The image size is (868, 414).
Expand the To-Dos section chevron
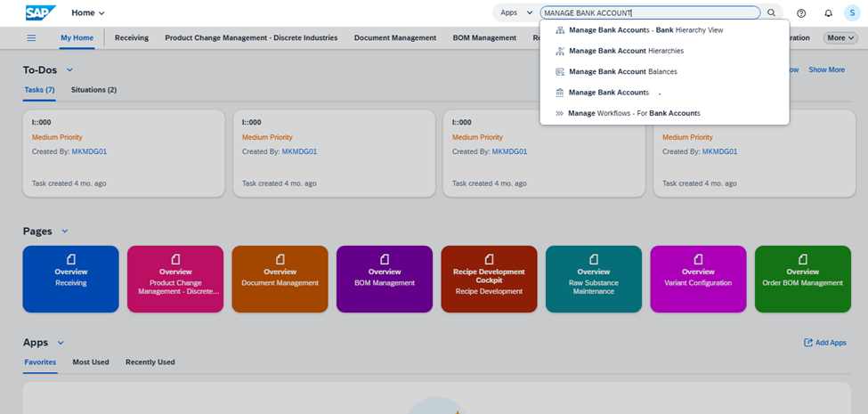click(x=69, y=69)
